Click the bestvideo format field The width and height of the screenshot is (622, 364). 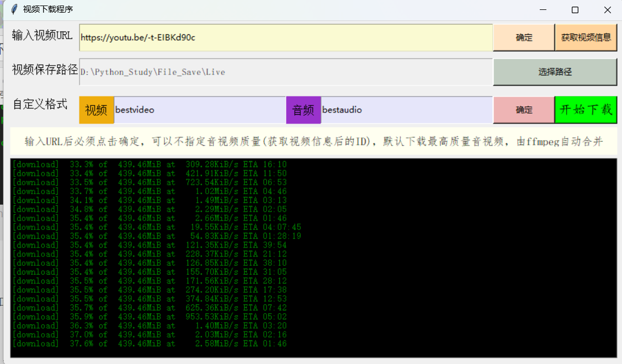(x=200, y=110)
